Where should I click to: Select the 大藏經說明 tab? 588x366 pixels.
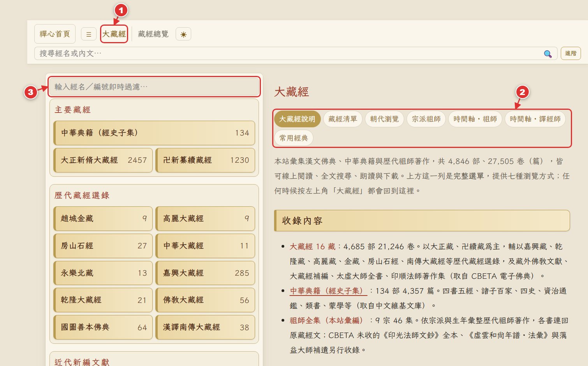[x=297, y=119]
